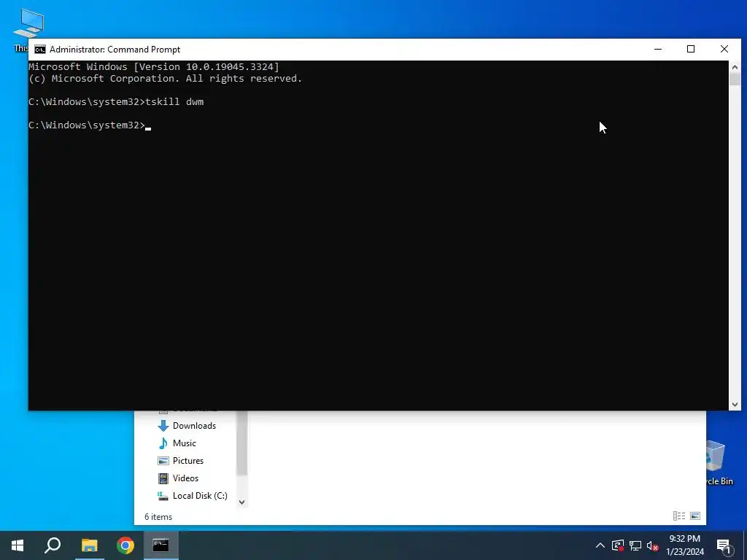Open the Action Center notifications icon

[724, 545]
